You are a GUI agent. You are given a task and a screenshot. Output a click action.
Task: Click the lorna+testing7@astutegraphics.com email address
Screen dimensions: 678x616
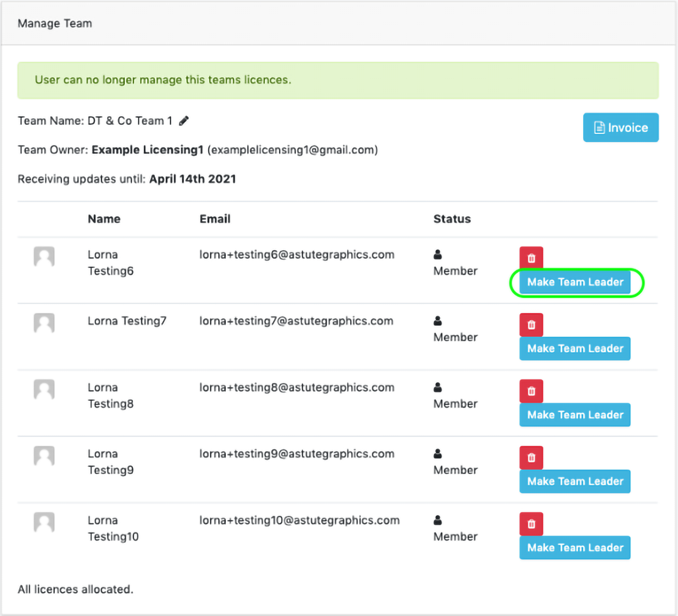(x=296, y=321)
